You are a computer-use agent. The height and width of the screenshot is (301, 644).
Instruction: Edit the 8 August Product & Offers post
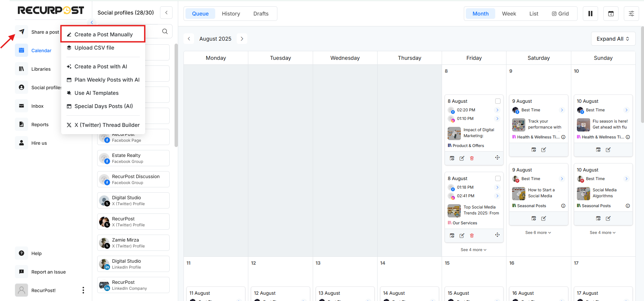tap(462, 158)
